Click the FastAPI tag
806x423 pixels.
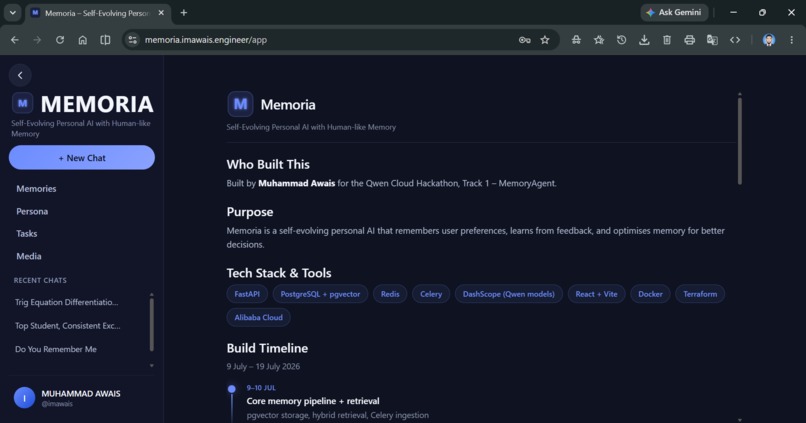[x=247, y=294]
